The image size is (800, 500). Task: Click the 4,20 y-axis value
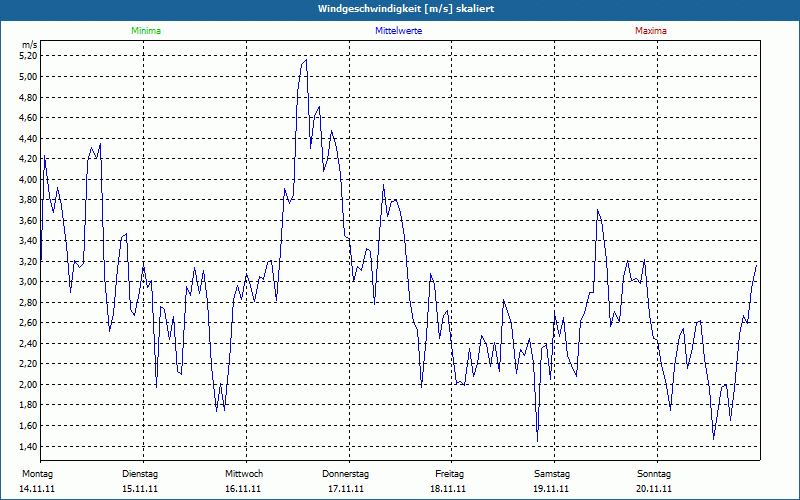[x=28, y=159]
